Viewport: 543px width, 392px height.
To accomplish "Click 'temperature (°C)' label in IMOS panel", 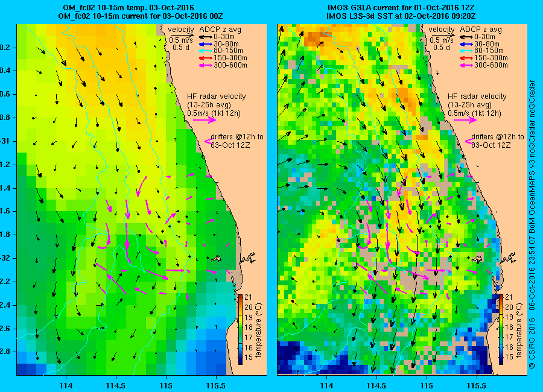I will pos(519,330).
